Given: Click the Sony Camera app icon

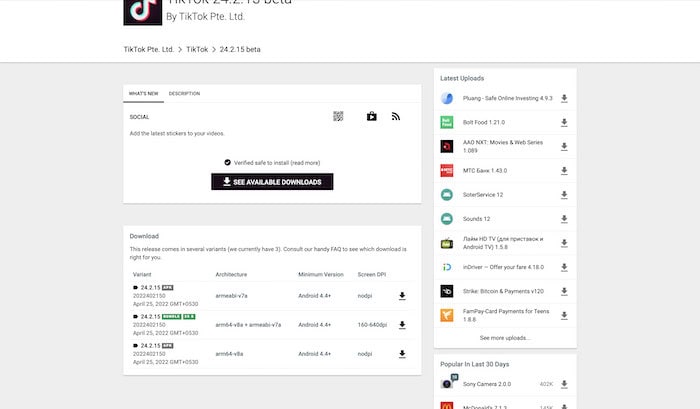Looking at the screenshot, I should tap(448, 383).
